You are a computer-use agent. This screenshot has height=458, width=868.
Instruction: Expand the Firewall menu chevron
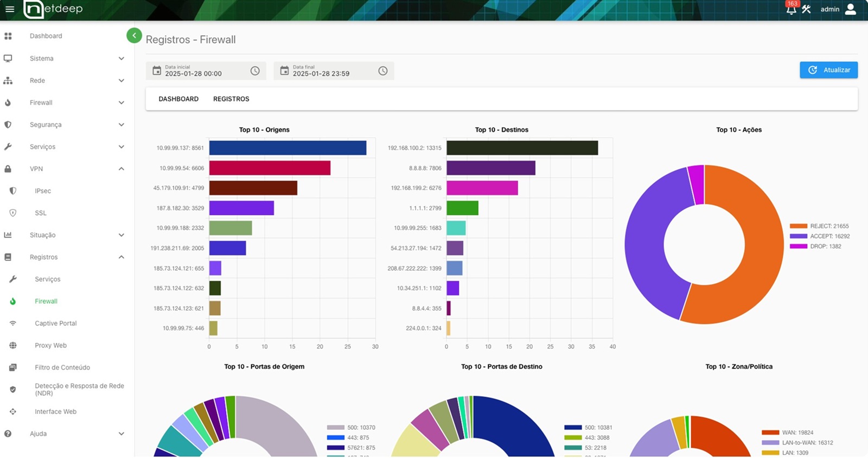[122, 103]
